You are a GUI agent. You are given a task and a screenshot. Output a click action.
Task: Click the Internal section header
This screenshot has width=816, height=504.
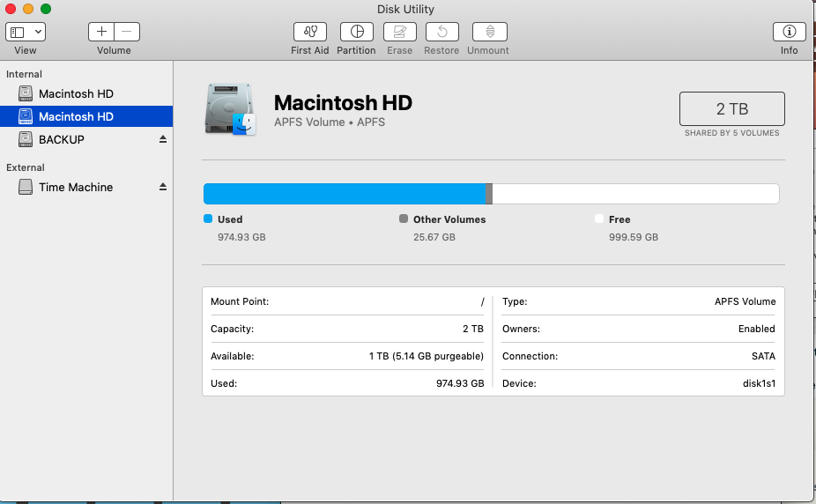tap(24, 74)
